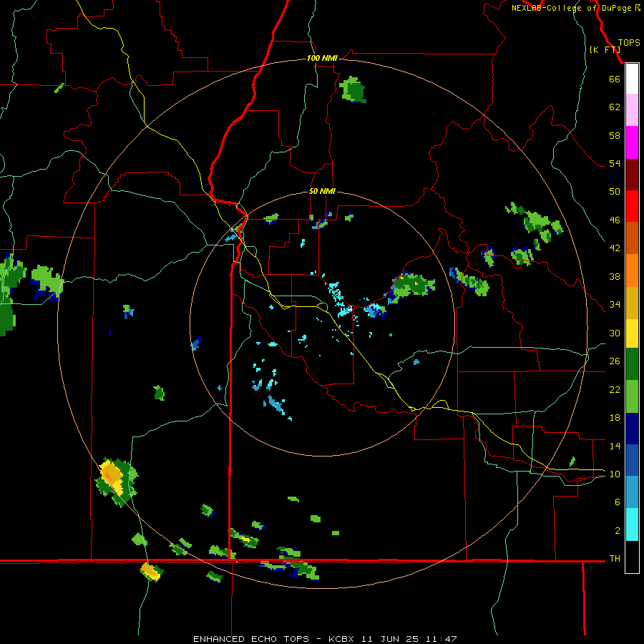
Task: Click the light green legend swatch
Action: [x=632, y=396]
